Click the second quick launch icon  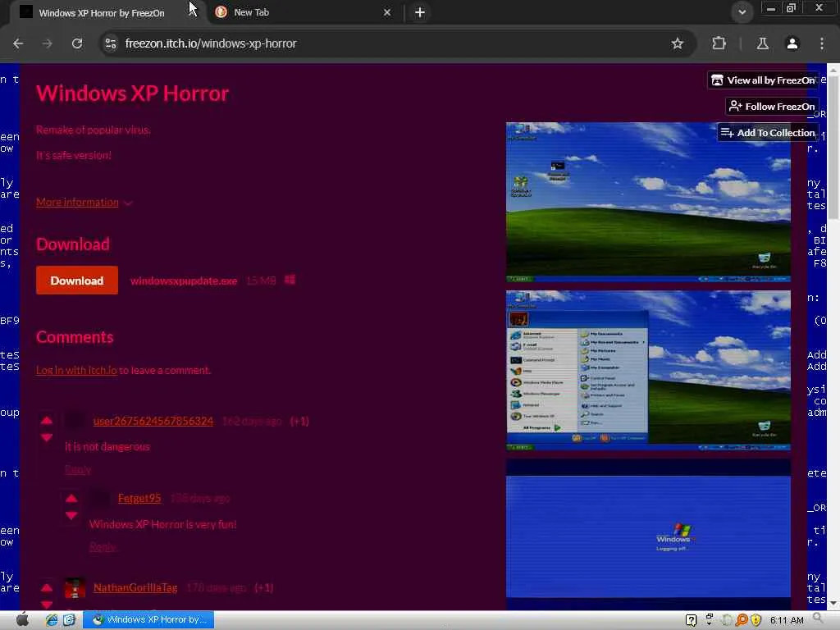click(69, 620)
